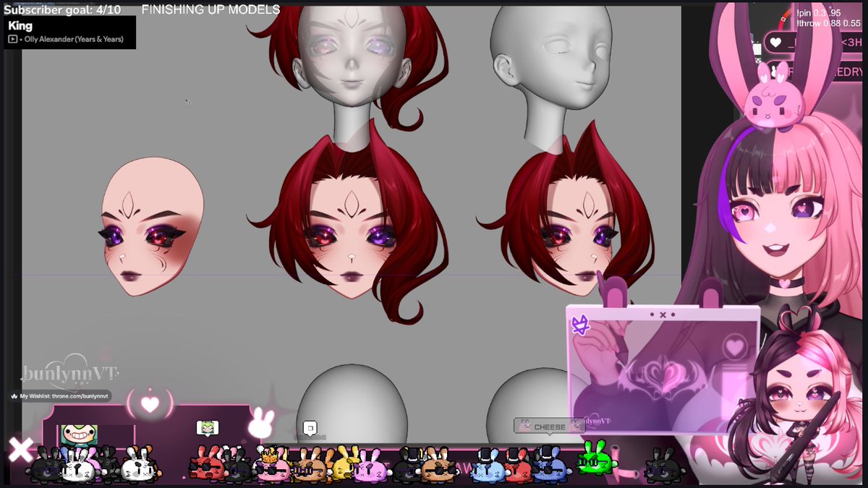Click the '!throw 0.88 0.55' command text
The height and width of the screenshot is (488, 868).
coord(828,23)
